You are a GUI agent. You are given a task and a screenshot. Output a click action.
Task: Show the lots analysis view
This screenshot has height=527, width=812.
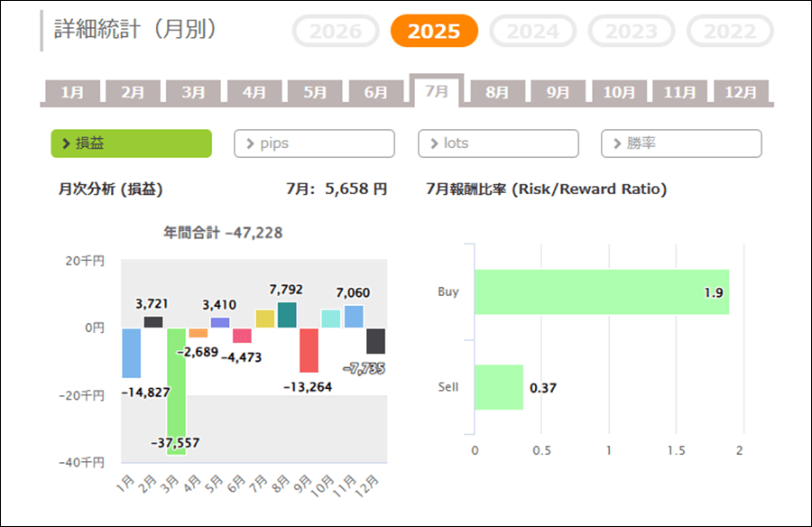click(498, 143)
